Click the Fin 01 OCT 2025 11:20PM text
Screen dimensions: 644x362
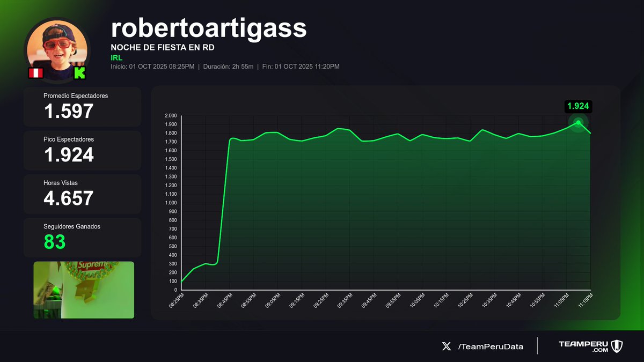pyautogui.click(x=299, y=67)
